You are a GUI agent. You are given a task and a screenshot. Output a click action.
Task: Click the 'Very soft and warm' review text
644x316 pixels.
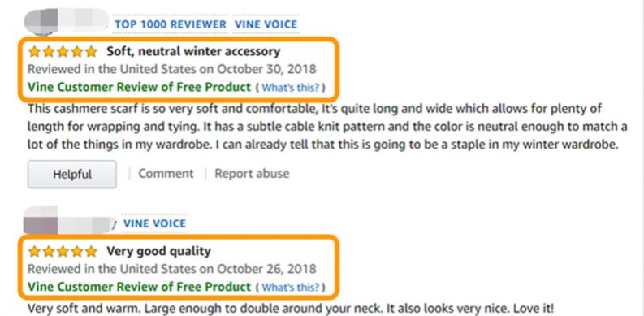point(291,308)
